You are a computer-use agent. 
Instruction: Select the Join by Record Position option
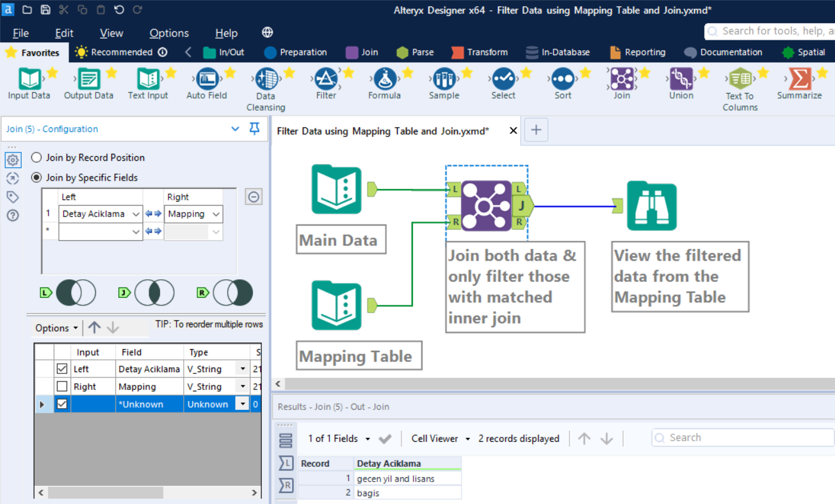(36, 157)
